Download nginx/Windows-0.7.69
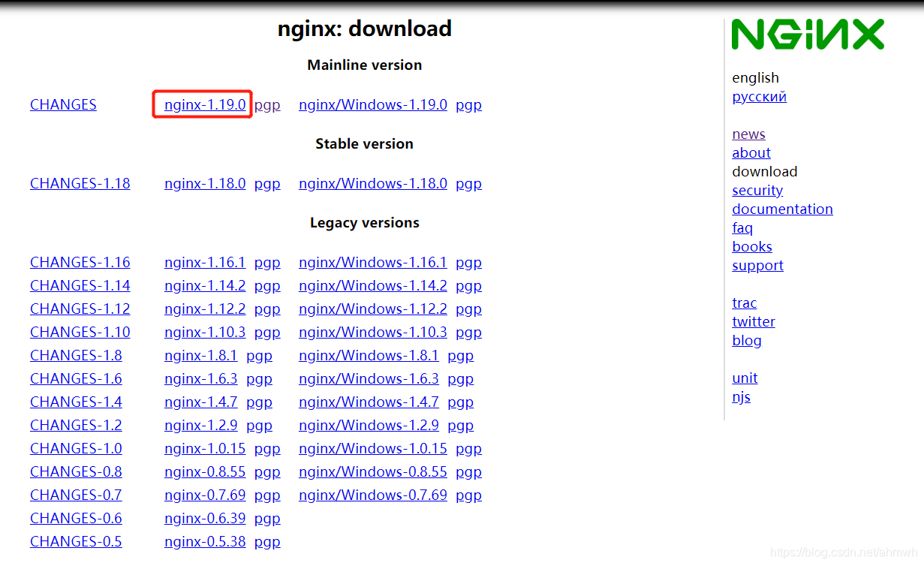The height and width of the screenshot is (566, 924). click(x=373, y=495)
